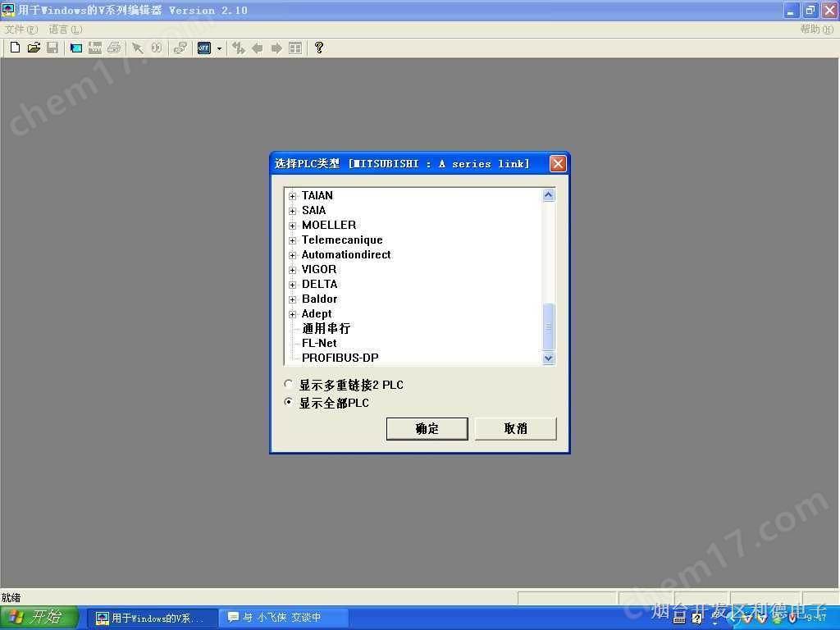Click the PLC list scrollbar thumb
This screenshot has width=840, height=630.
click(548, 326)
